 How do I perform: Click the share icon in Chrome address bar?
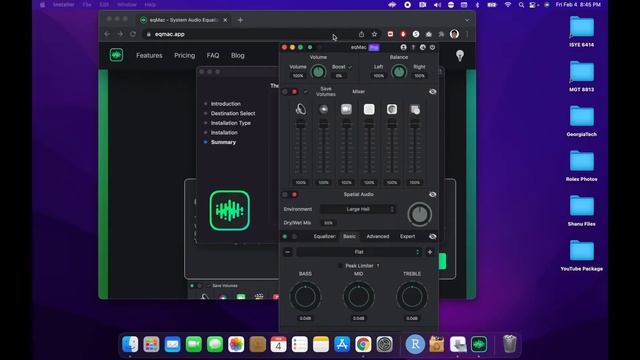pos(361,34)
